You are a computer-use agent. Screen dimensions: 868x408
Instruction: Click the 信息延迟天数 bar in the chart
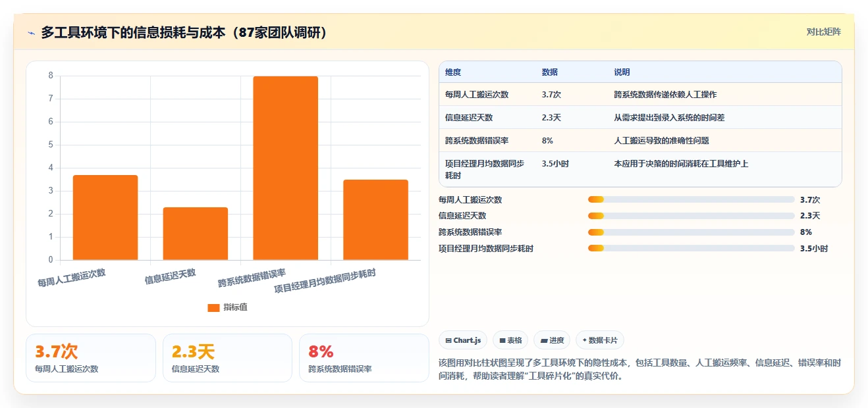(196, 234)
